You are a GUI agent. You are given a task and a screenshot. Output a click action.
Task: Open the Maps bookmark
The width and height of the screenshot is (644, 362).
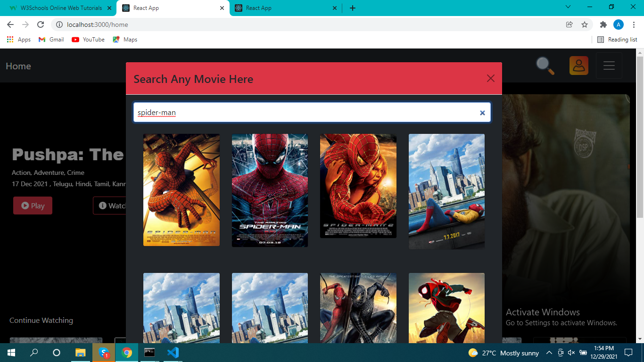click(x=125, y=40)
